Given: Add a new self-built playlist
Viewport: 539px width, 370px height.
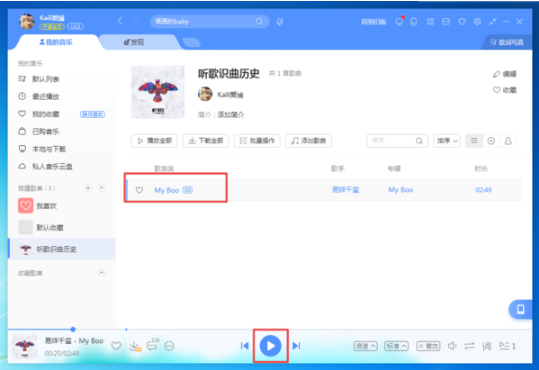Looking at the screenshot, I should (x=88, y=188).
